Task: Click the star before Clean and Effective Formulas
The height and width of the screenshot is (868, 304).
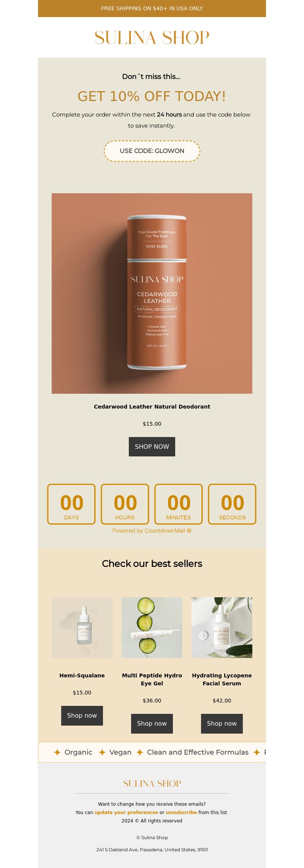Action: 140,752
